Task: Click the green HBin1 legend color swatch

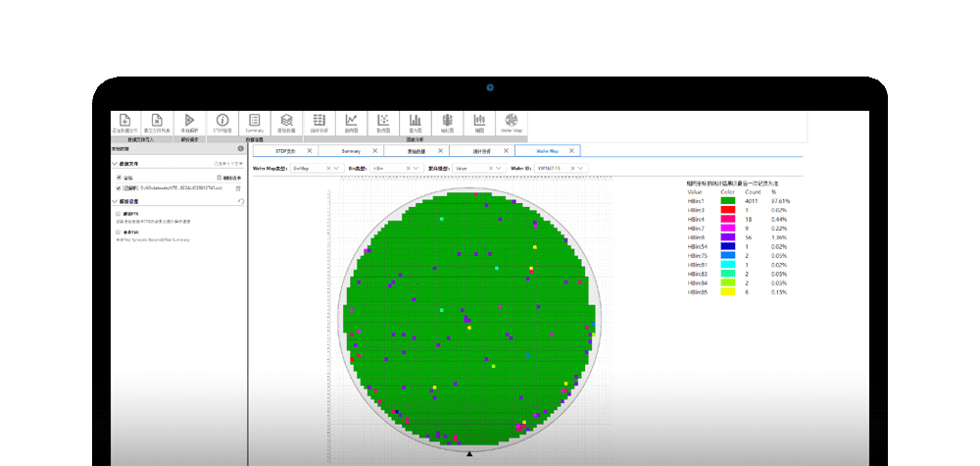Action: coord(727,201)
